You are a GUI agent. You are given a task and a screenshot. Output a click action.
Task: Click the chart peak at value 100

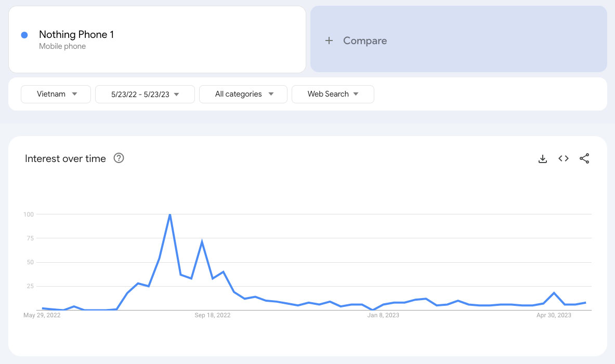tap(170, 214)
